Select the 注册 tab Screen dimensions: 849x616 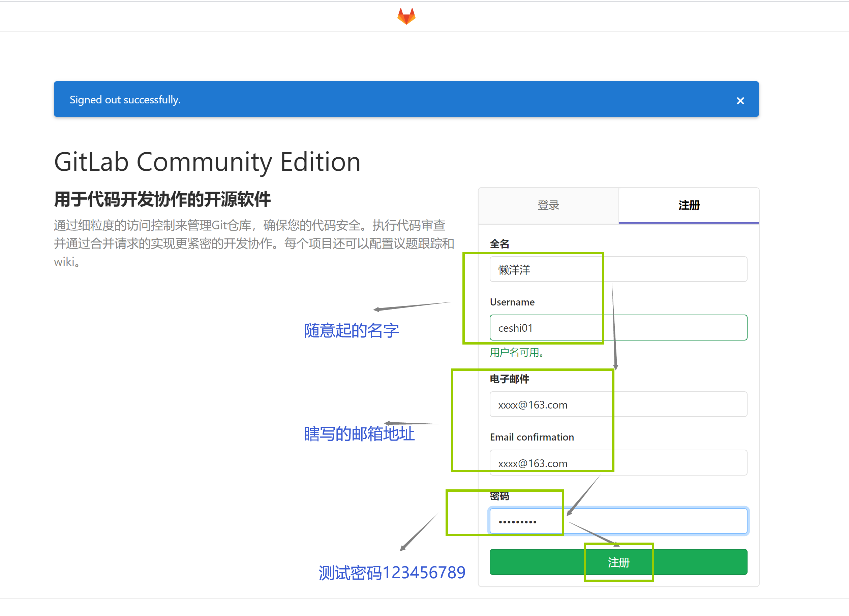tap(689, 205)
